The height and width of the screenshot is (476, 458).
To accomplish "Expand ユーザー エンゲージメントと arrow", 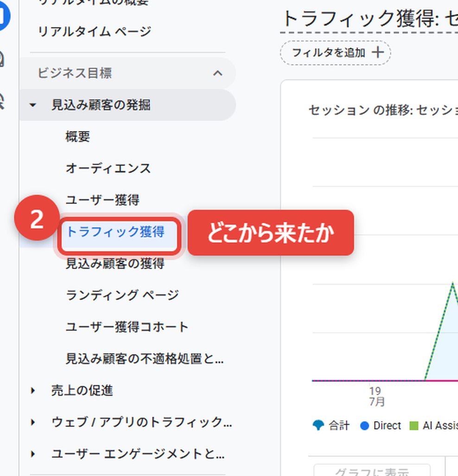I will tap(33, 454).
